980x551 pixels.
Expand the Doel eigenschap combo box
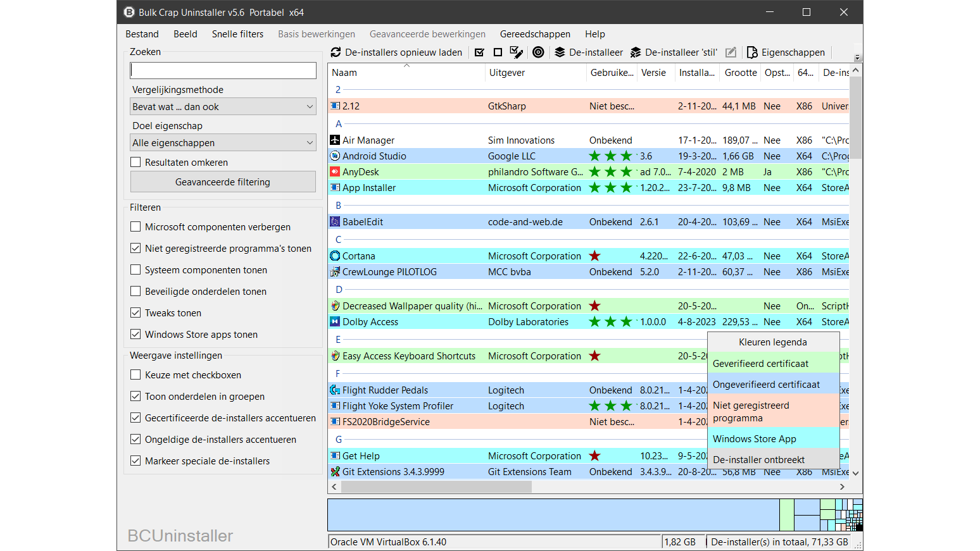(x=223, y=143)
